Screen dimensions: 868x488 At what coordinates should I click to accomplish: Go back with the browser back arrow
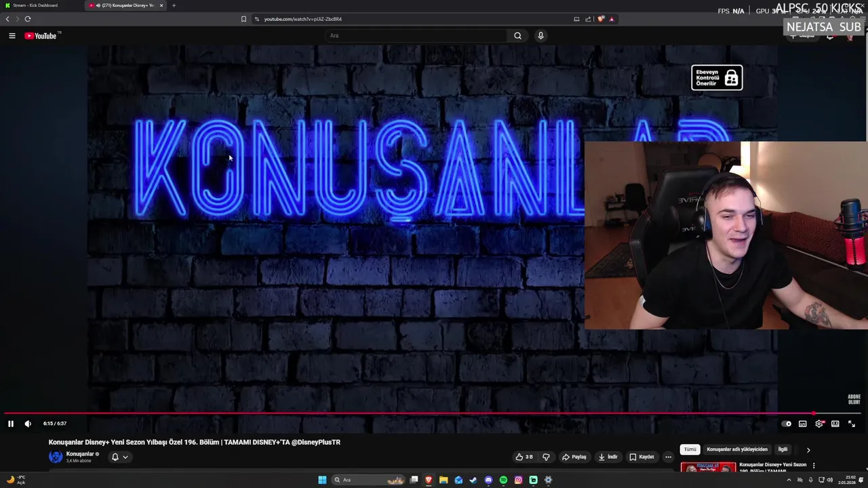(8, 19)
